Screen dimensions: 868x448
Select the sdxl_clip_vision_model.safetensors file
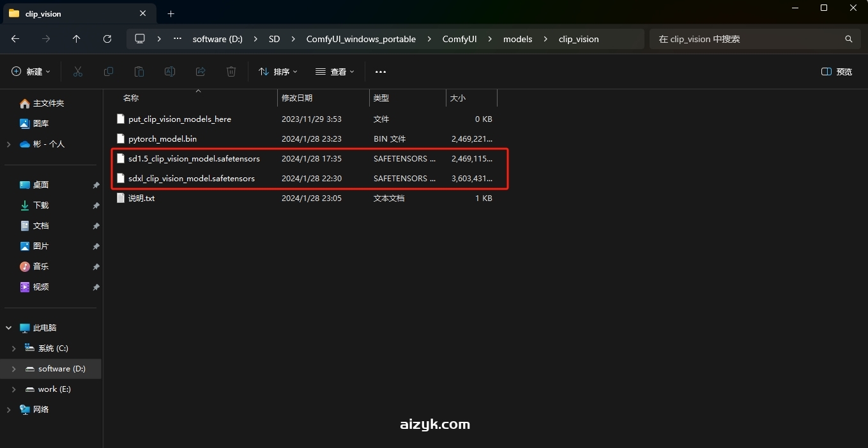(192, 179)
